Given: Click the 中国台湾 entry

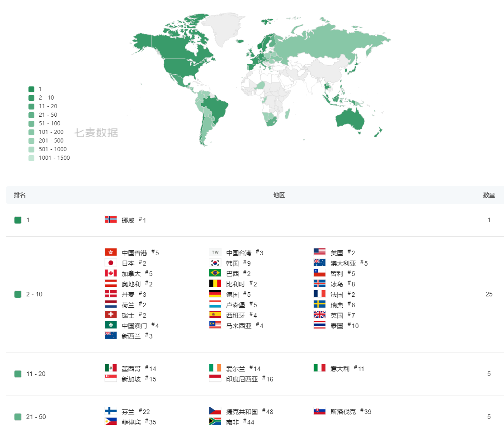Looking at the screenshot, I should pyautogui.click(x=239, y=253).
